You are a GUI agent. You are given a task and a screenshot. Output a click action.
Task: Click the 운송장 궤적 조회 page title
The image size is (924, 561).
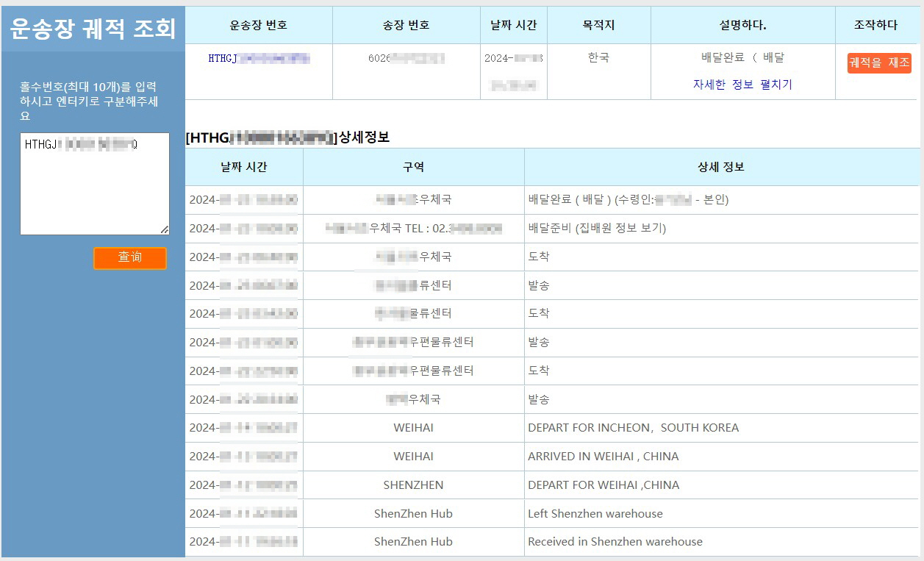(93, 28)
